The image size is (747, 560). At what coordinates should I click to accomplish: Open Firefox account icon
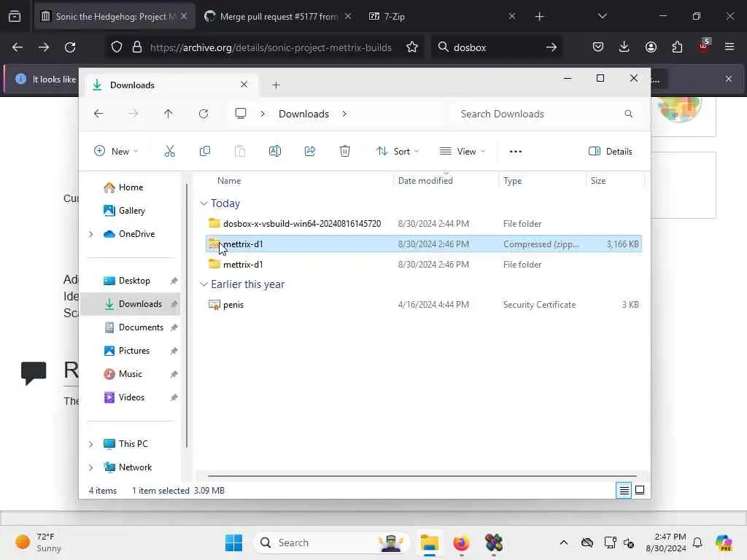point(651,47)
